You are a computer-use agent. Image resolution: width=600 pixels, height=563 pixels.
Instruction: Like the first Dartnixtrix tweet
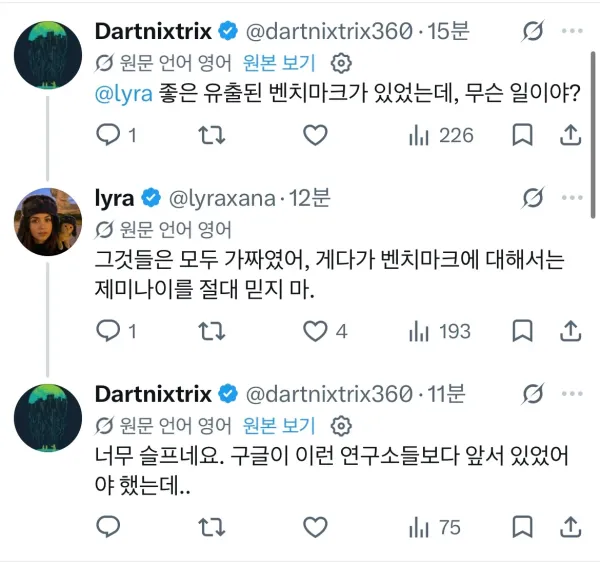click(x=315, y=135)
